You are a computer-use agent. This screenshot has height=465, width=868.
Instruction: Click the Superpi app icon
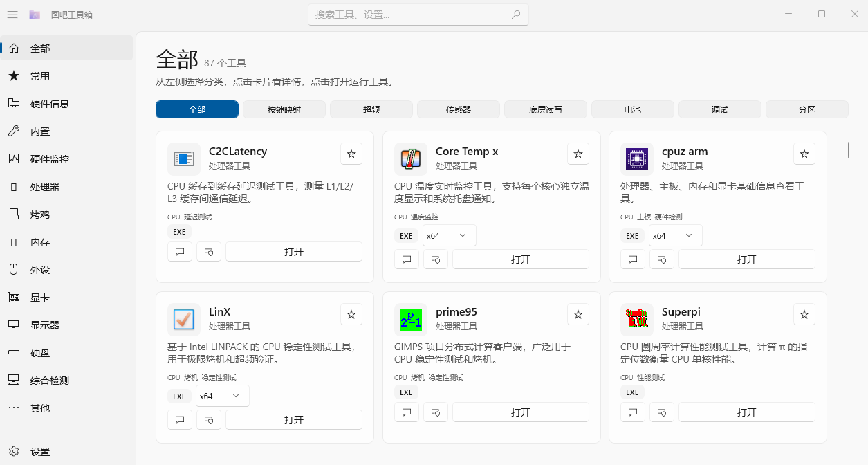(x=637, y=320)
